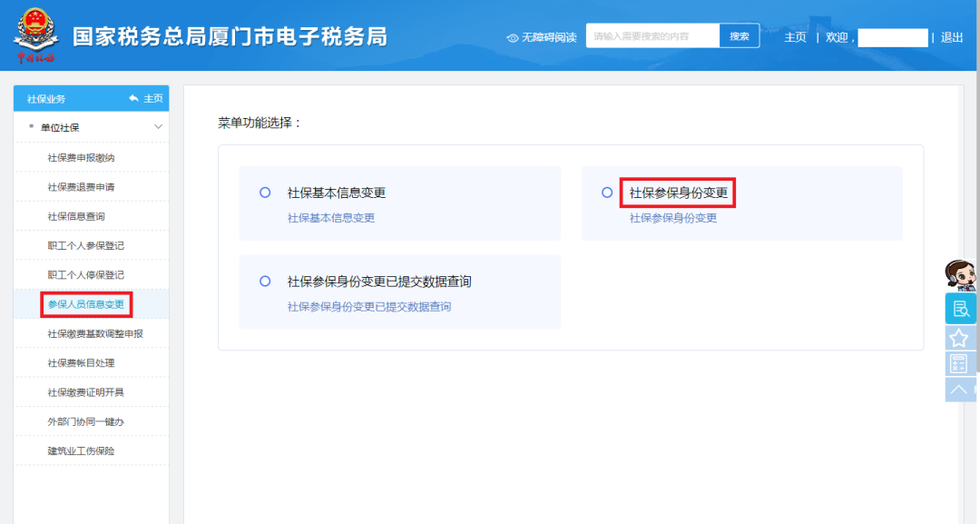Click the 单位社保 tree item label
This screenshot has height=524, width=980.
coord(60,127)
